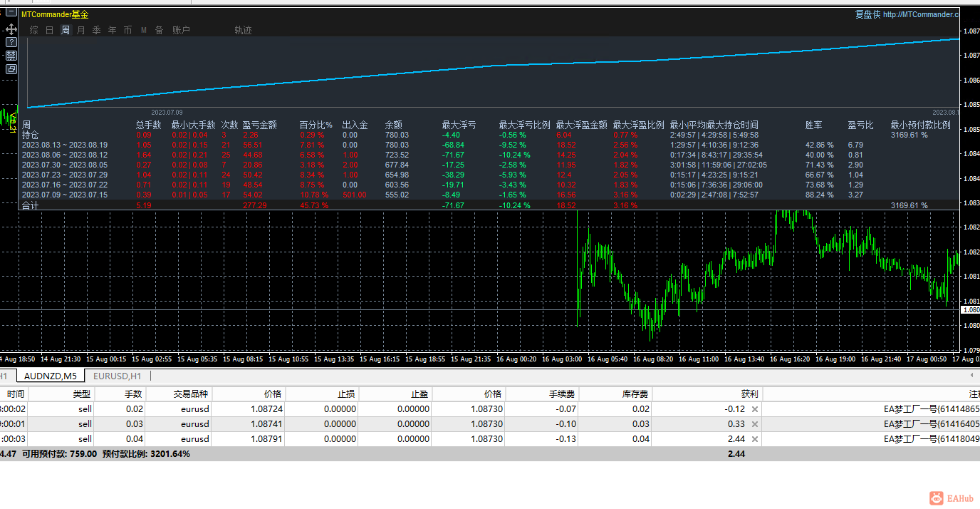Image resolution: width=980 pixels, height=509 pixels.
Task: Click the restore window icon below 禁
Action: [11, 69]
